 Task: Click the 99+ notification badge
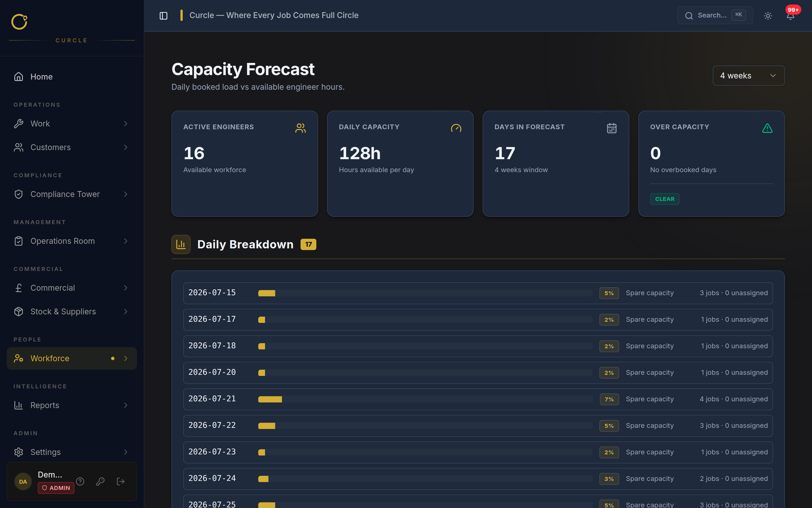click(793, 10)
